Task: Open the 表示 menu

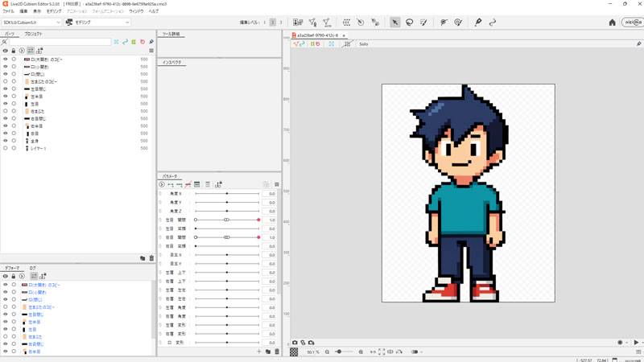Action: coord(37,11)
